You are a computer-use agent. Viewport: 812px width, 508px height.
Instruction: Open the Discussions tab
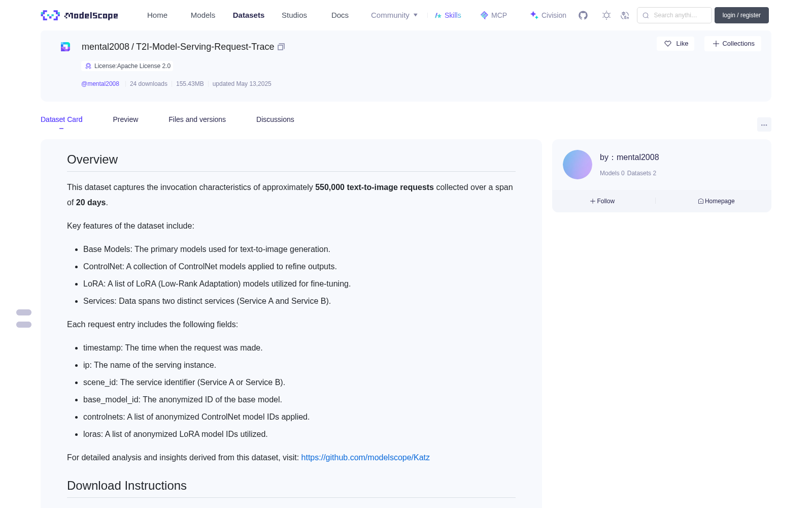tap(275, 119)
